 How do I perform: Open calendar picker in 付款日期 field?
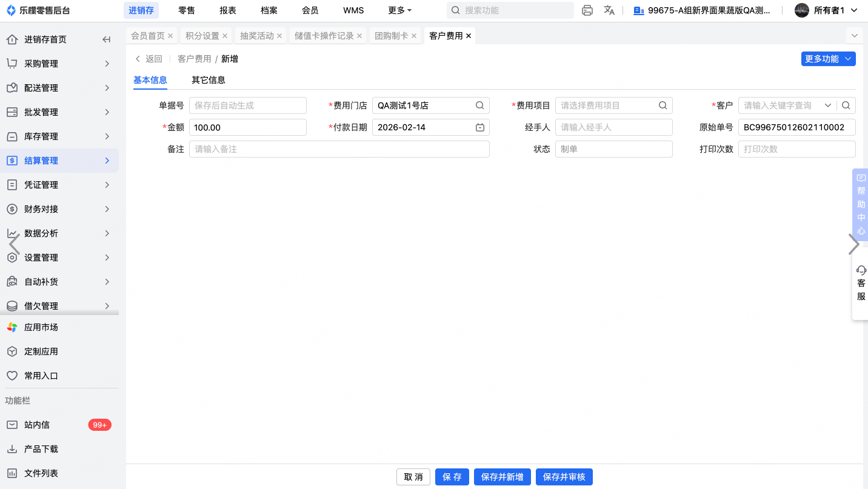(x=479, y=127)
